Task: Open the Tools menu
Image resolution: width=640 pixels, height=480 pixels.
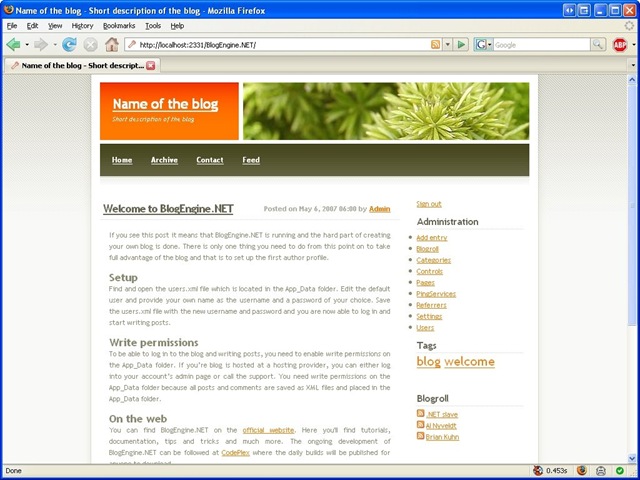Action: click(x=153, y=26)
